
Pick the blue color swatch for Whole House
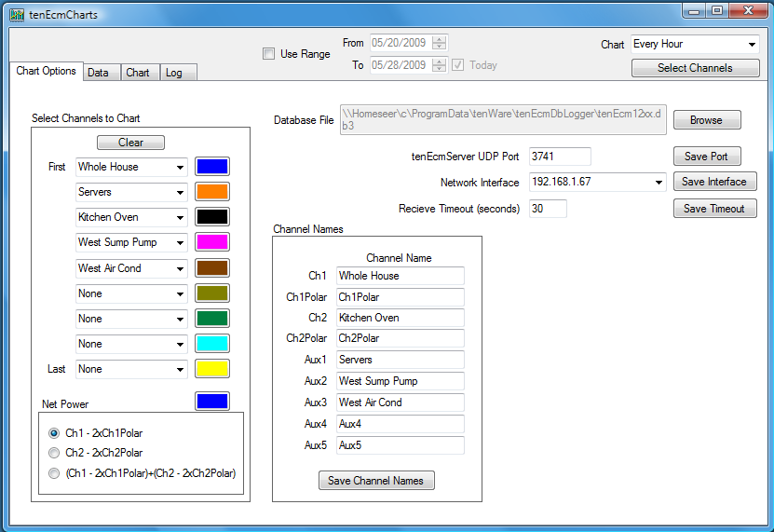tap(212, 167)
